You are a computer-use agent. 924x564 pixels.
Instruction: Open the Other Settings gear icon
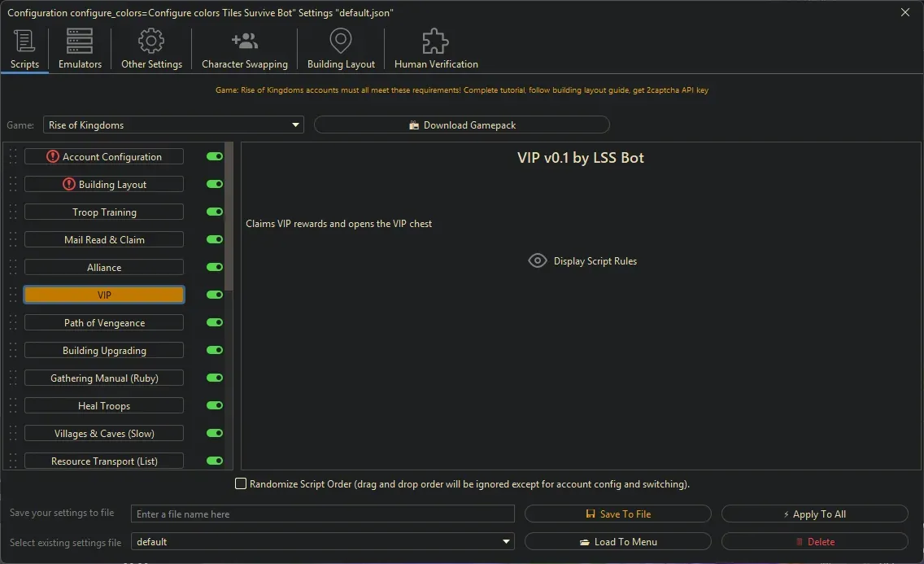coord(151,41)
